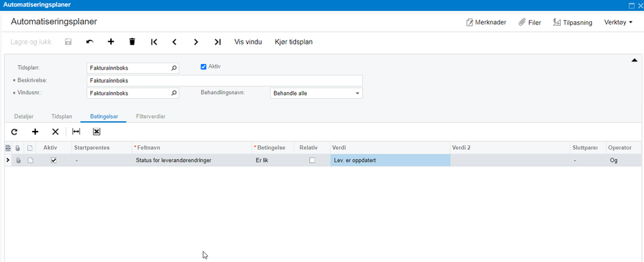Sort by the Feltnavn column header
The height and width of the screenshot is (262, 644).
pos(192,148)
